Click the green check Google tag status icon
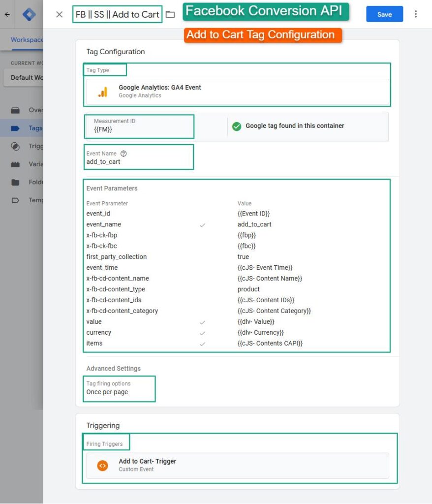The width and height of the screenshot is (432, 504). [x=237, y=126]
